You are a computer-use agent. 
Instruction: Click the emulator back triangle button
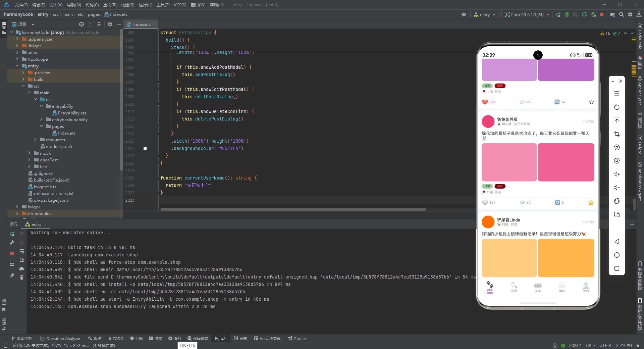tap(617, 242)
